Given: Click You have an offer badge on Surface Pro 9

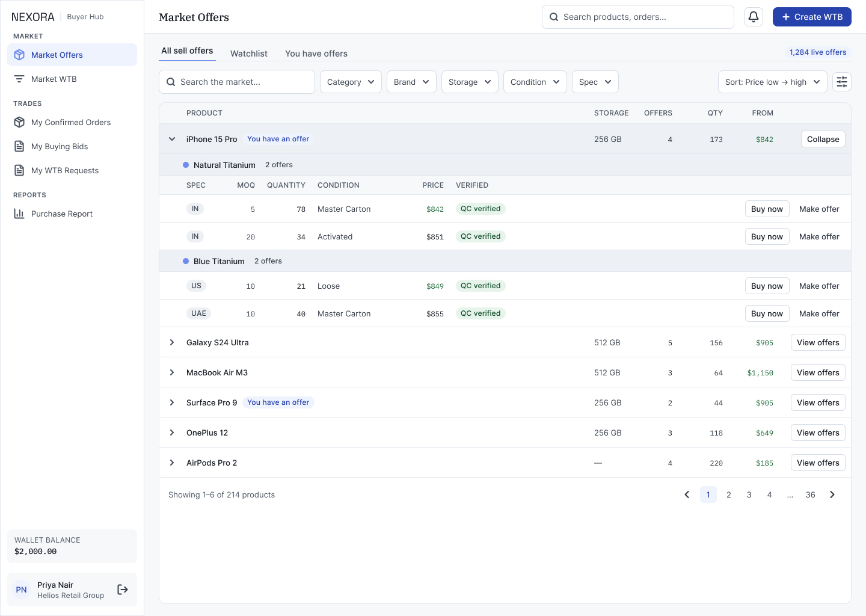Looking at the screenshot, I should point(278,402).
